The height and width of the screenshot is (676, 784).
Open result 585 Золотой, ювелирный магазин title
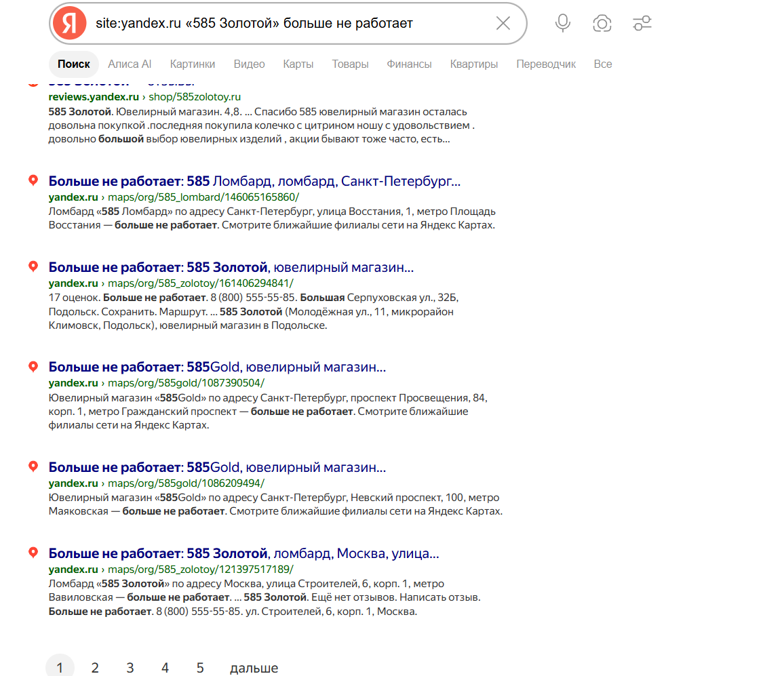tap(231, 267)
